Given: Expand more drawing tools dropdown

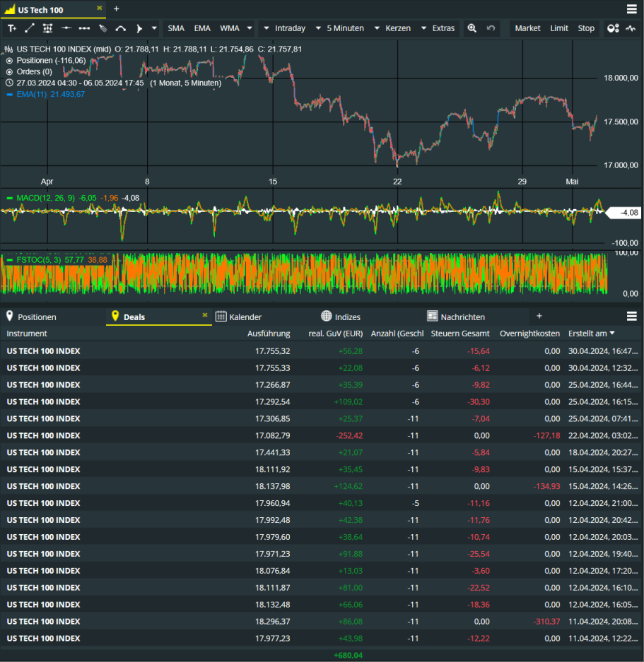Looking at the screenshot, I should (154, 28).
